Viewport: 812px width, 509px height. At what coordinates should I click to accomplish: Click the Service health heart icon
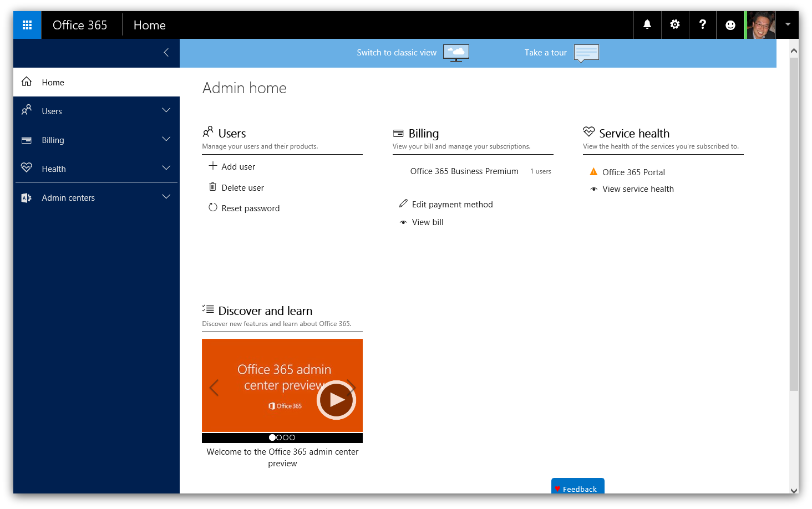[589, 131]
